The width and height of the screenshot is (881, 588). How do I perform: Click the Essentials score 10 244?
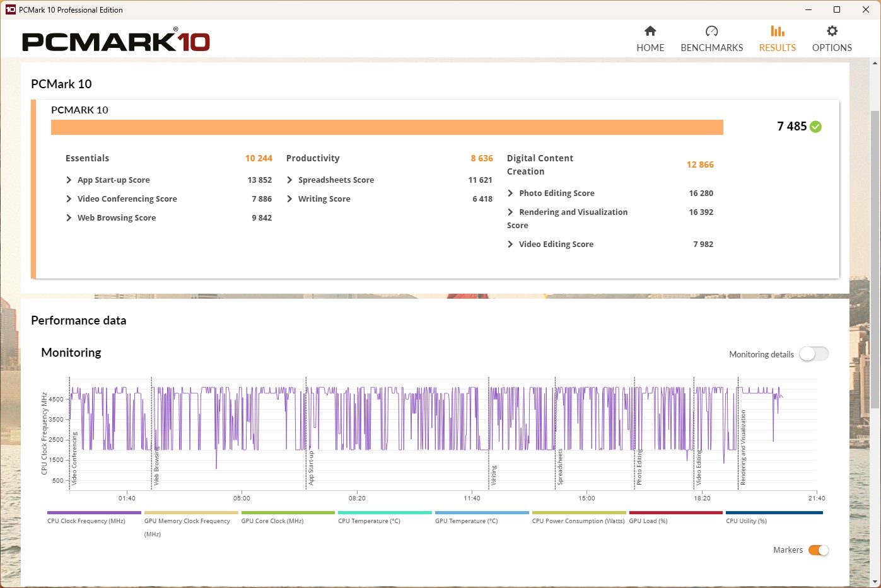tap(259, 158)
